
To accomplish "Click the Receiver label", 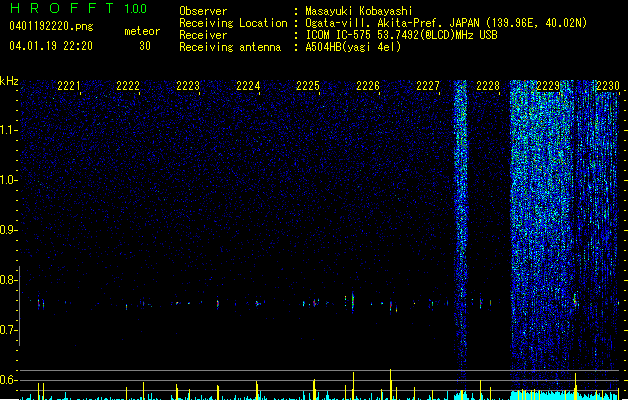I will 203,35.
